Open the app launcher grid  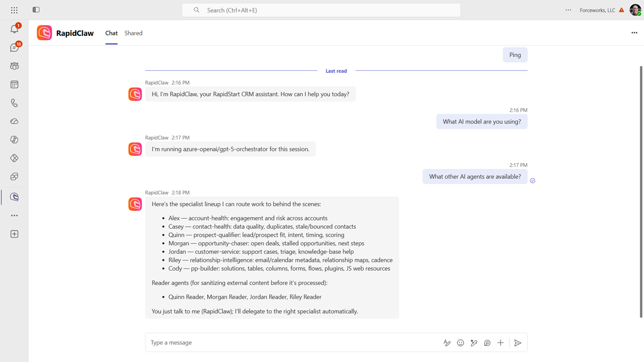coord(14,10)
